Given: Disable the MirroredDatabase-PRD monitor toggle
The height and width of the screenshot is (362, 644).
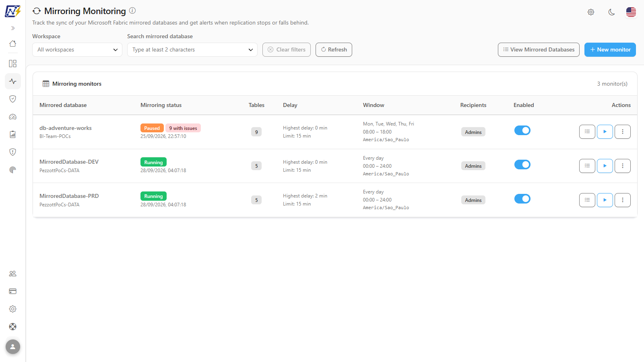Looking at the screenshot, I should [522, 199].
